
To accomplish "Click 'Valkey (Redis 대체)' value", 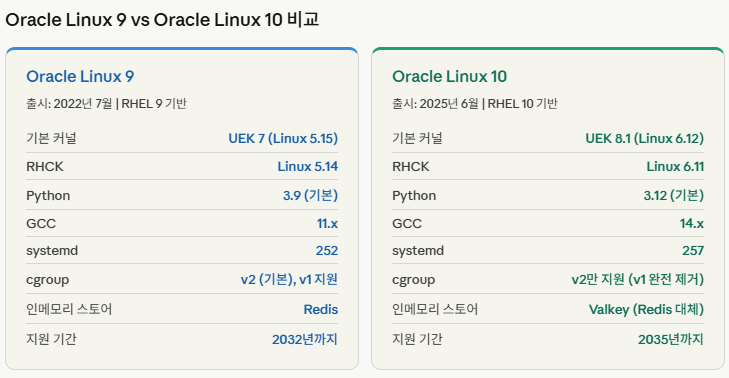I will pyautogui.click(x=646, y=309).
